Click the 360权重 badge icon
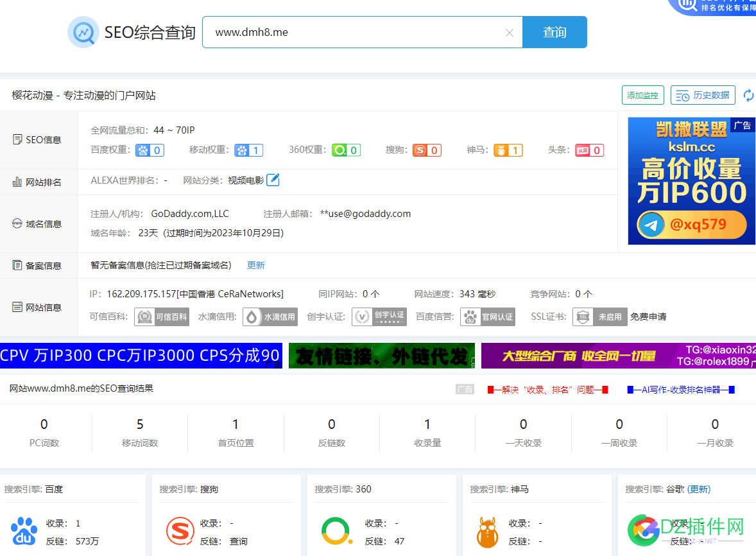Image resolution: width=756 pixels, height=556 pixels. [x=346, y=150]
